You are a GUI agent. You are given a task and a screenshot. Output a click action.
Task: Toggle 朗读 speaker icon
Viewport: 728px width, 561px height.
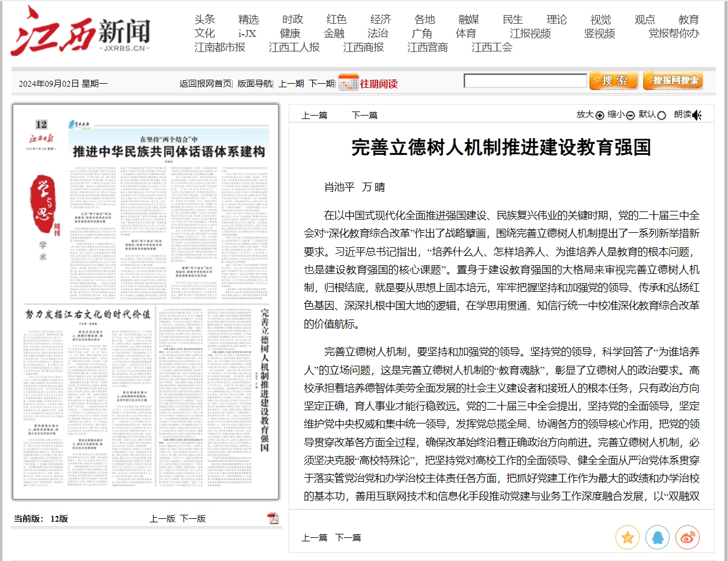(x=697, y=115)
